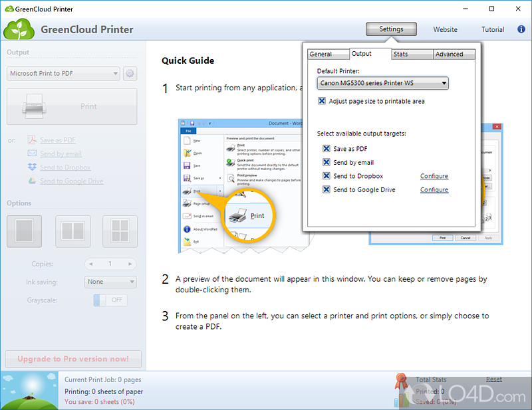Click the Settings button
Viewport: 532px width, 410px height.
tap(391, 29)
